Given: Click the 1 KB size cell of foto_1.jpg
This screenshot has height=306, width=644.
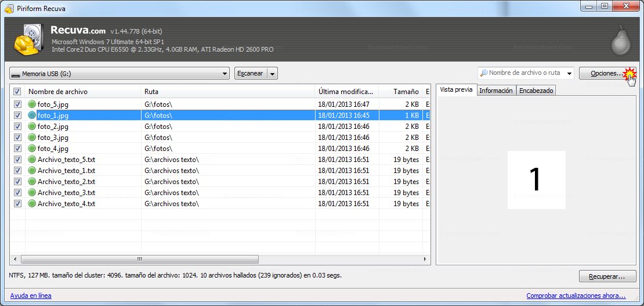Looking at the screenshot, I should point(412,116).
